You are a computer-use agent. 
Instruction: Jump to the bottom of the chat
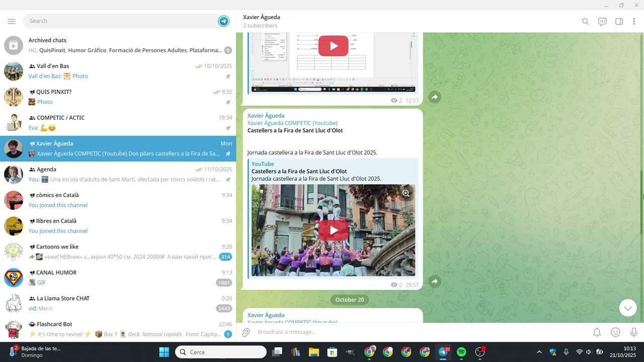point(628,308)
